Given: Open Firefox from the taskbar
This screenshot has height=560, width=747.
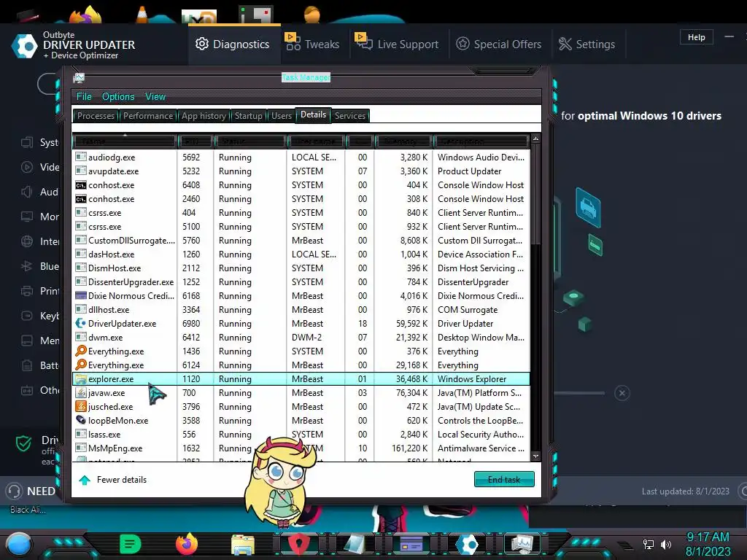Looking at the screenshot, I should coord(186,544).
